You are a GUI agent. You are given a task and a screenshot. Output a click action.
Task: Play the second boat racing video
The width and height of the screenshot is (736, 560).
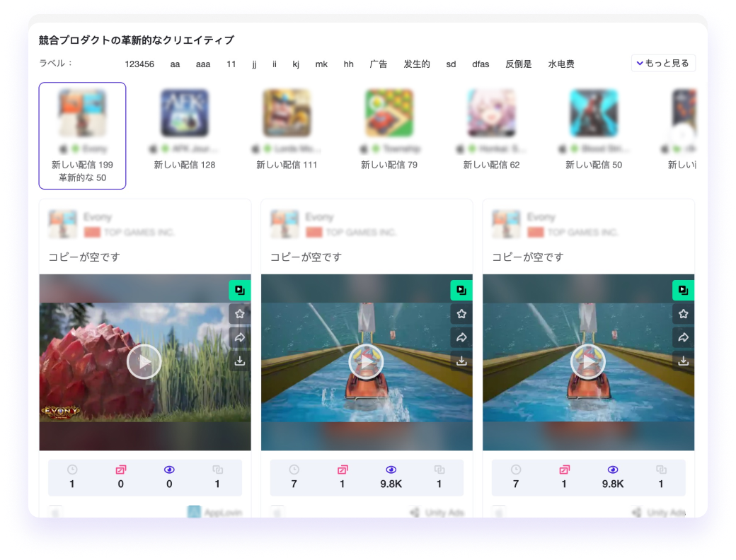pos(367,362)
